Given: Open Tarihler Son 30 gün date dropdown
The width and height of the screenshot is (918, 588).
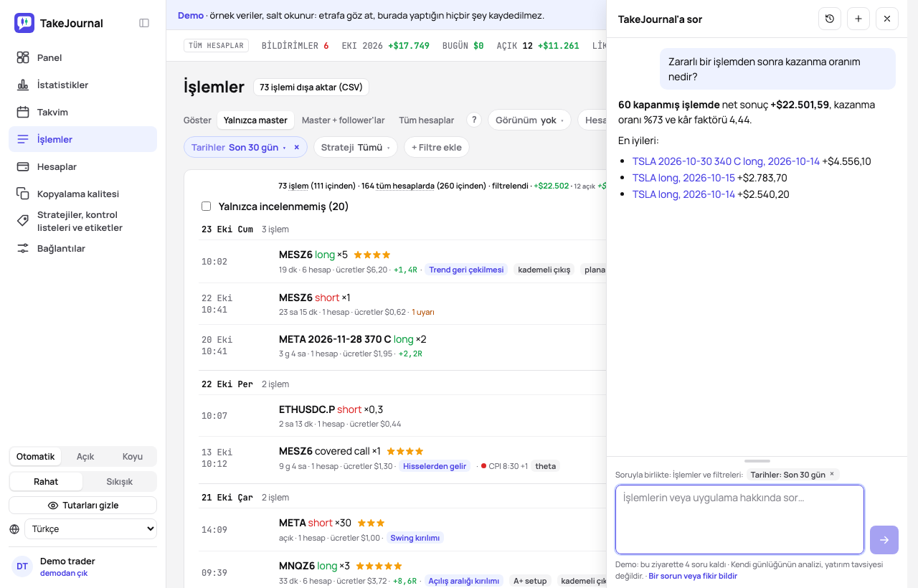Looking at the screenshot, I should [x=238, y=147].
